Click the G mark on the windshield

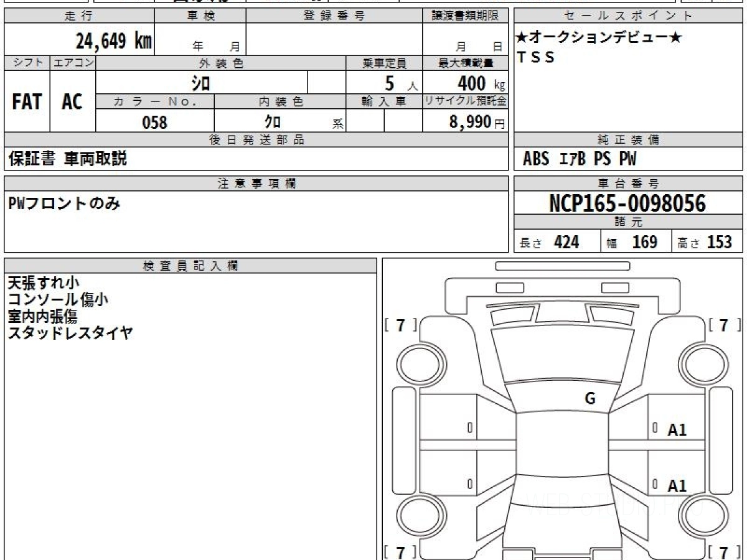tap(590, 399)
